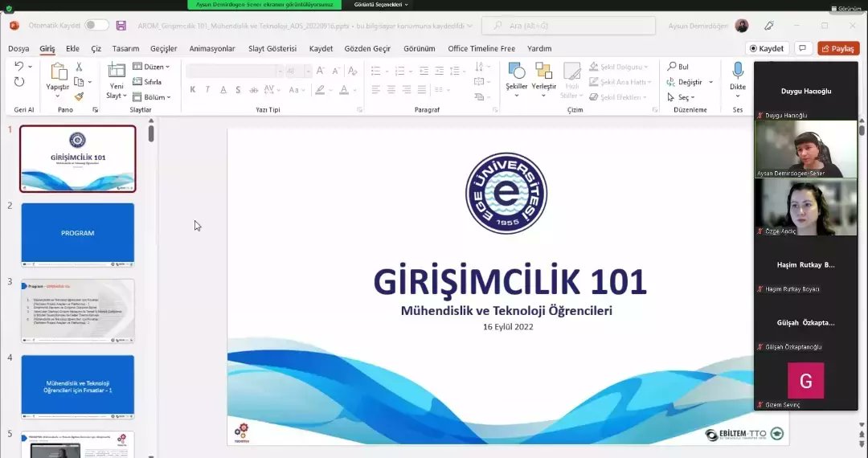Open the Şekil Ana Hattı dropdown

[620, 82]
